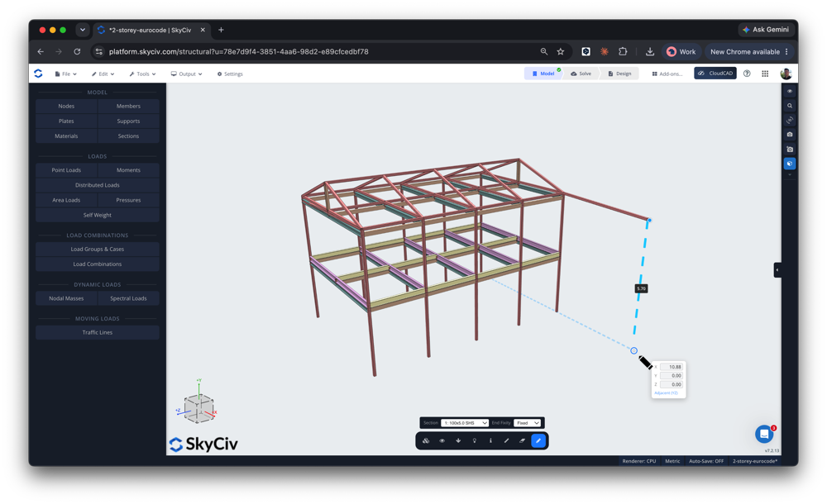Viewport: 827px width, 504px height.
Task: Open the Nodes panel
Action: (66, 106)
